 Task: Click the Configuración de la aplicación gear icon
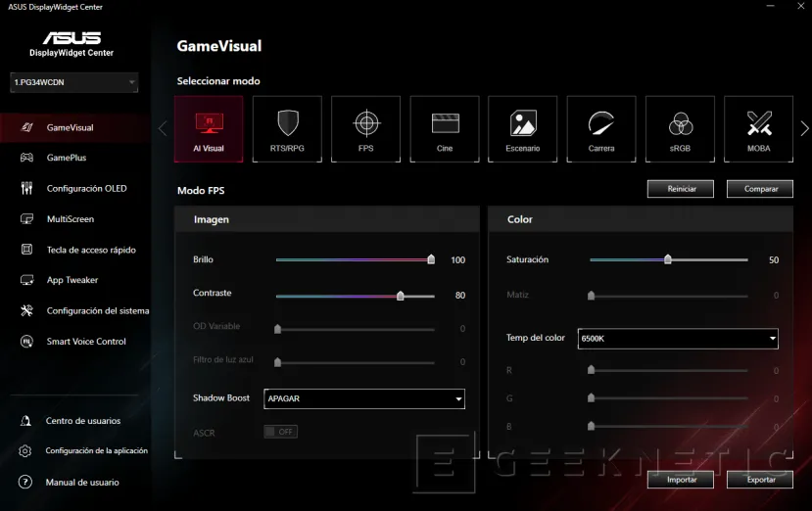click(x=25, y=451)
